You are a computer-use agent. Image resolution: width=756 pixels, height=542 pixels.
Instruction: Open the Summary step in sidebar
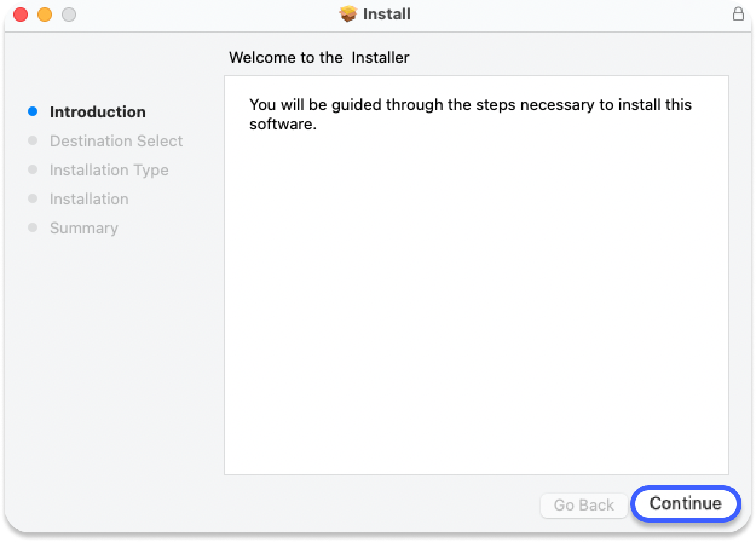pos(83,228)
